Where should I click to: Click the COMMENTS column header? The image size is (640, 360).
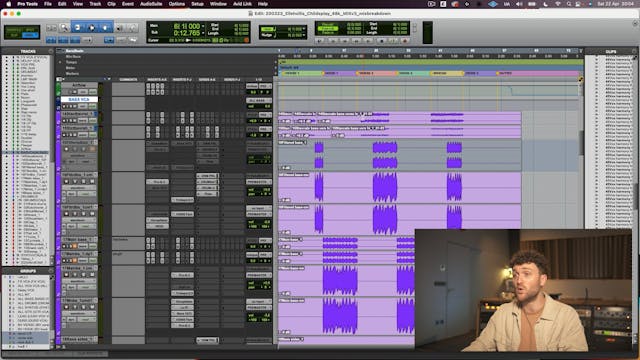pos(128,79)
